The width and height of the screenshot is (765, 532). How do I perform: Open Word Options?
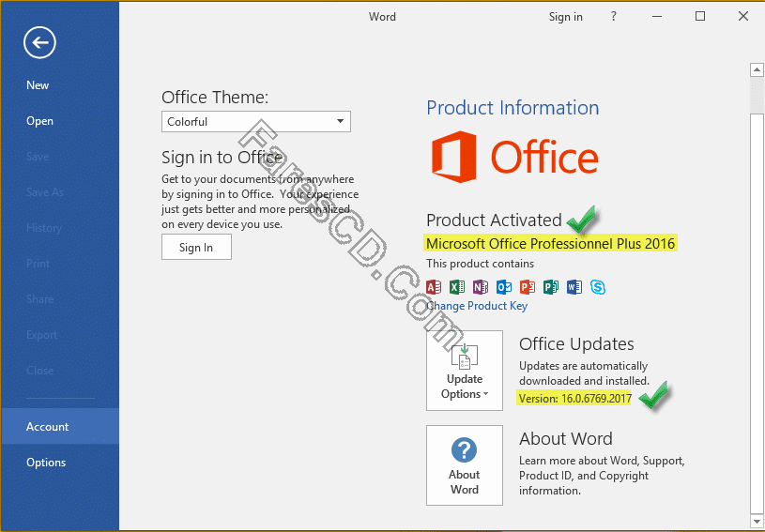point(46,463)
